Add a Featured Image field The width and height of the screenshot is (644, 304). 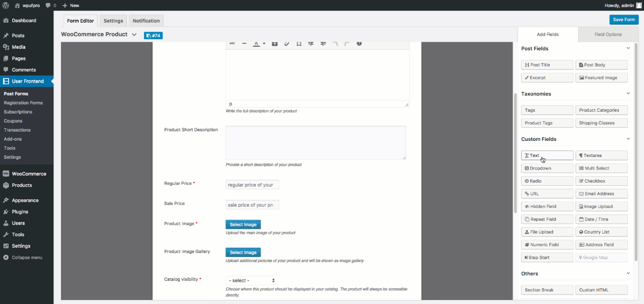click(602, 78)
